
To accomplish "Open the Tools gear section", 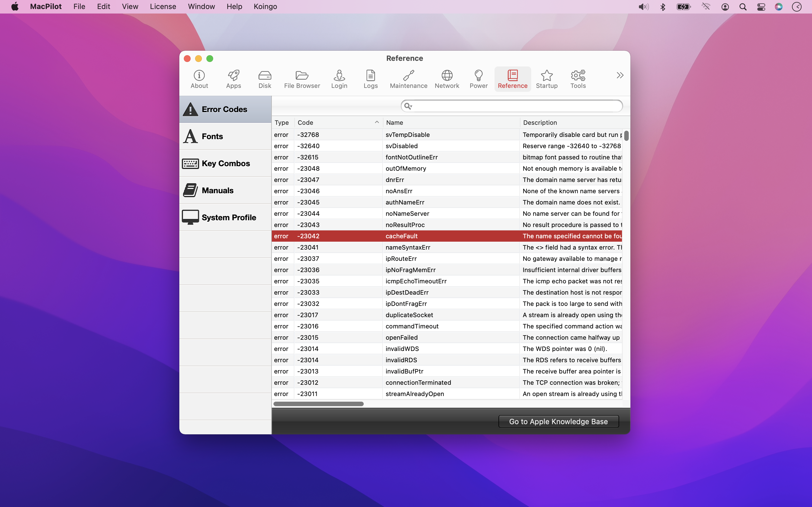I will tap(577, 79).
